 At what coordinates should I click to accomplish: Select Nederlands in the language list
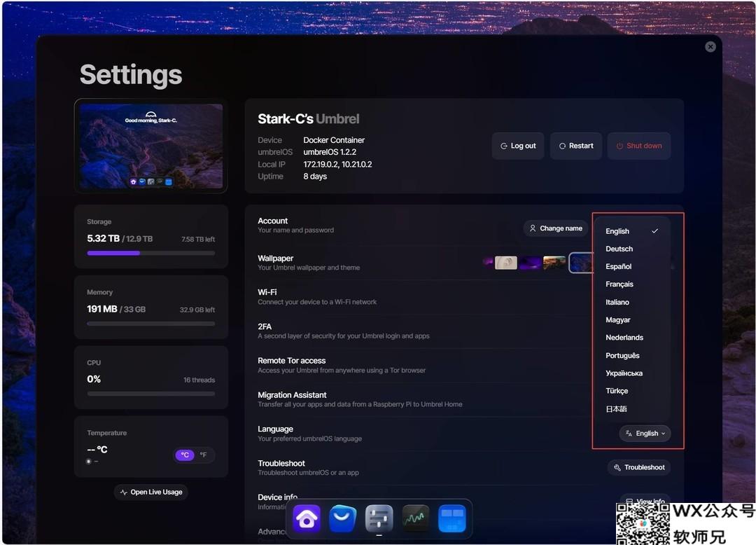(632, 338)
